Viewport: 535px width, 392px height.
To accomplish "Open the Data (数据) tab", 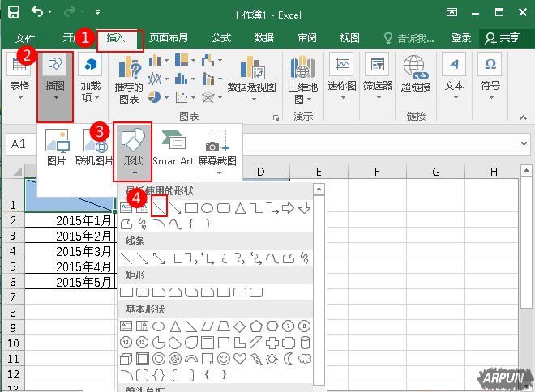I will click(263, 37).
